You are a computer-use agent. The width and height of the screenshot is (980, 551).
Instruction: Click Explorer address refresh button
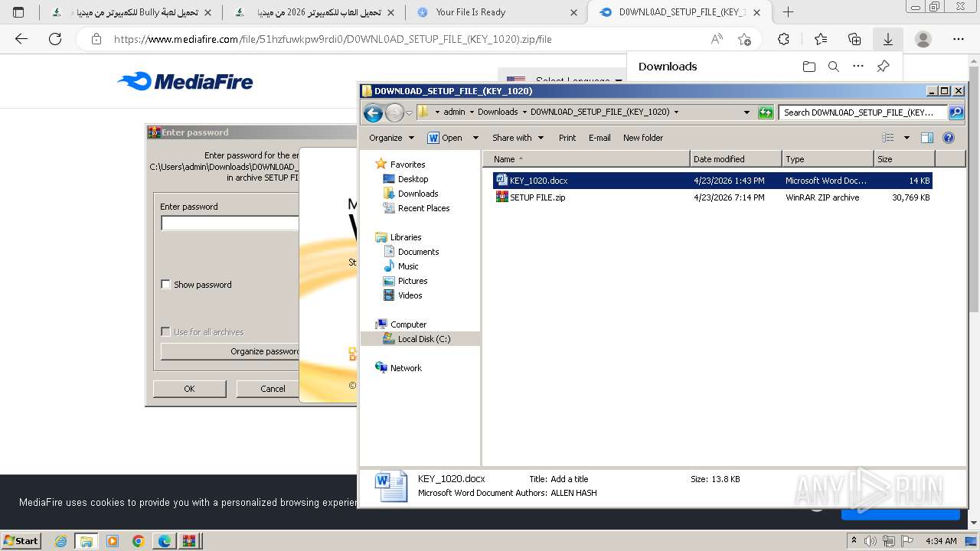pyautogui.click(x=766, y=112)
